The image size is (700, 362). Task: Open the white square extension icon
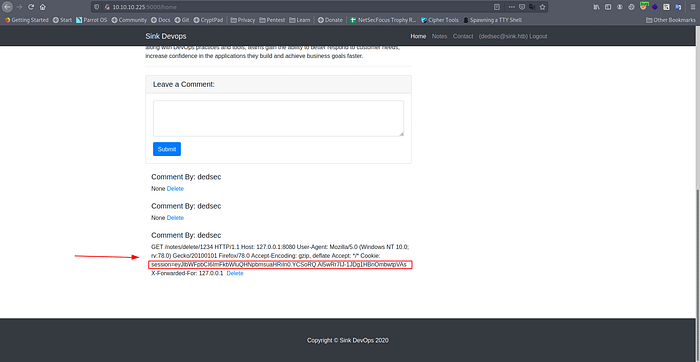667,7
